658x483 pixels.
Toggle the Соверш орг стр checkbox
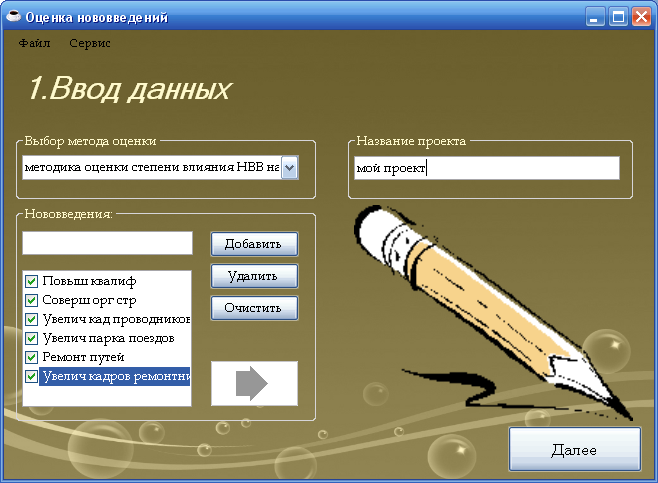click(31, 300)
